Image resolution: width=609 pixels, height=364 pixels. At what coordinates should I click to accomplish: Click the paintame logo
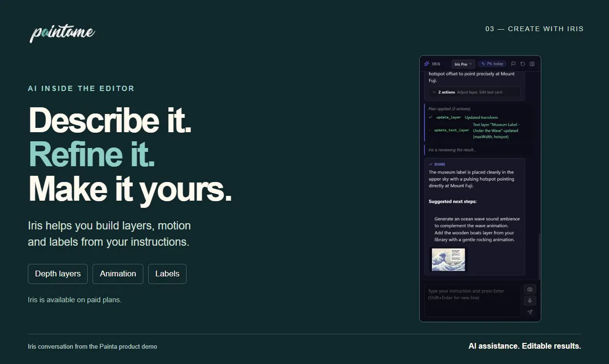tap(62, 33)
